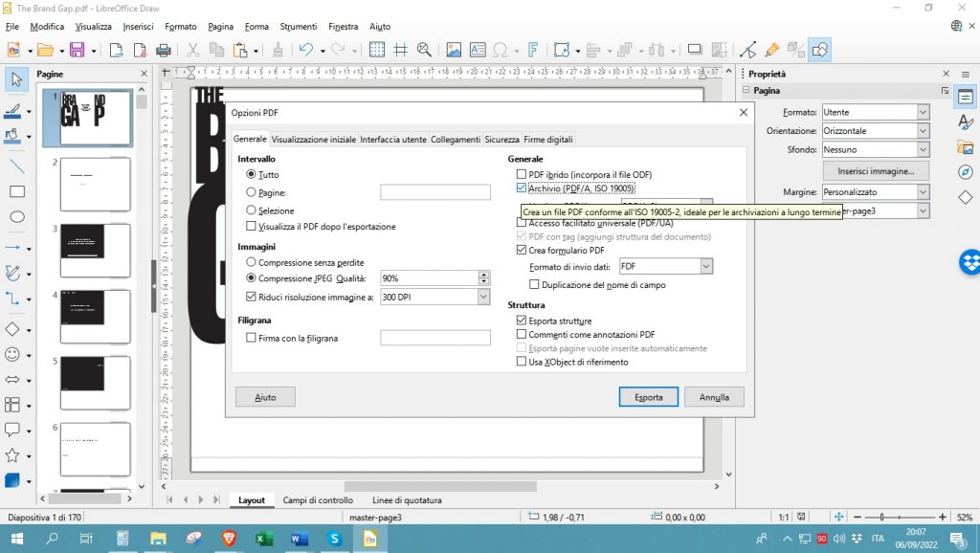The height and width of the screenshot is (553, 980).
Task: Open the Strumenti menu
Action: 299,27
